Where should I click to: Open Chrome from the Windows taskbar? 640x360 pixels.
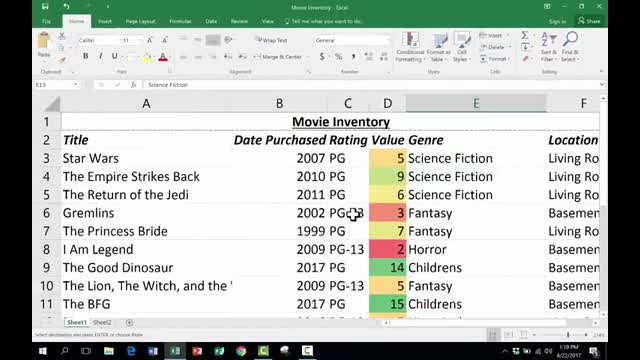coord(241,351)
